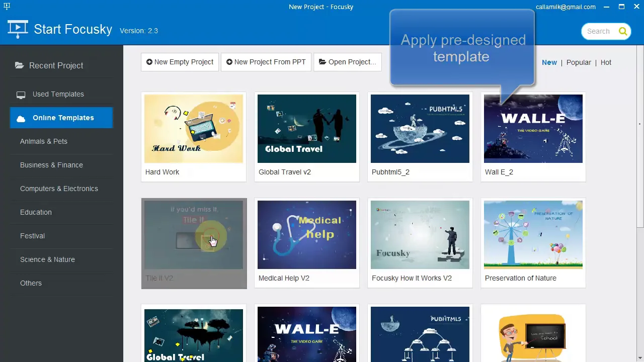Click the Focusky How It Works V2 name
644x362 pixels.
click(412, 278)
